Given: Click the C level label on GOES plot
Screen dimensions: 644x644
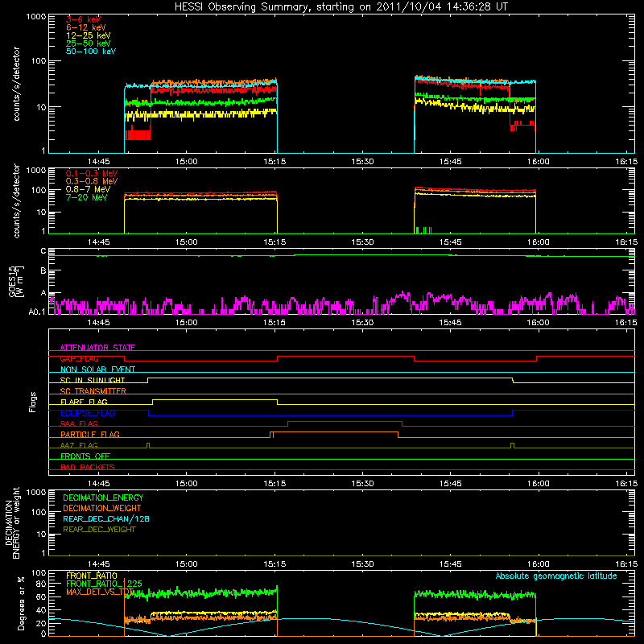Looking at the screenshot, I should pyautogui.click(x=43, y=250).
